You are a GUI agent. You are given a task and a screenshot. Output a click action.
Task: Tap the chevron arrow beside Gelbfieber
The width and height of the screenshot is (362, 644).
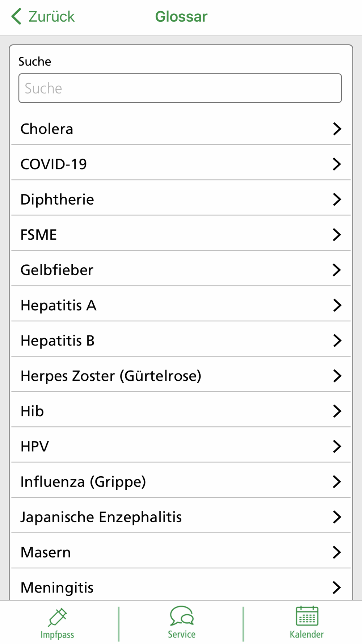point(337,270)
